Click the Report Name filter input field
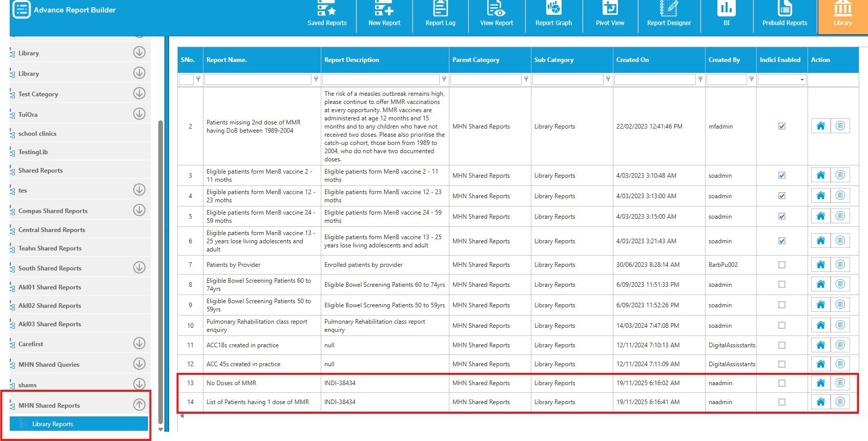 [258, 80]
